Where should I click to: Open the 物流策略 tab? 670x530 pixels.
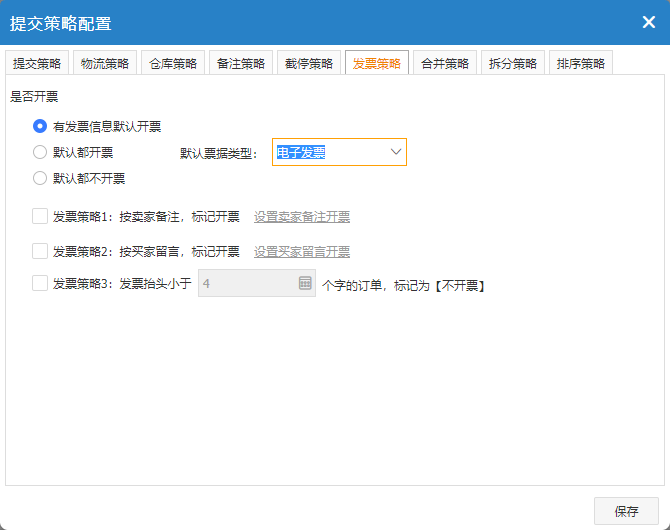105,63
